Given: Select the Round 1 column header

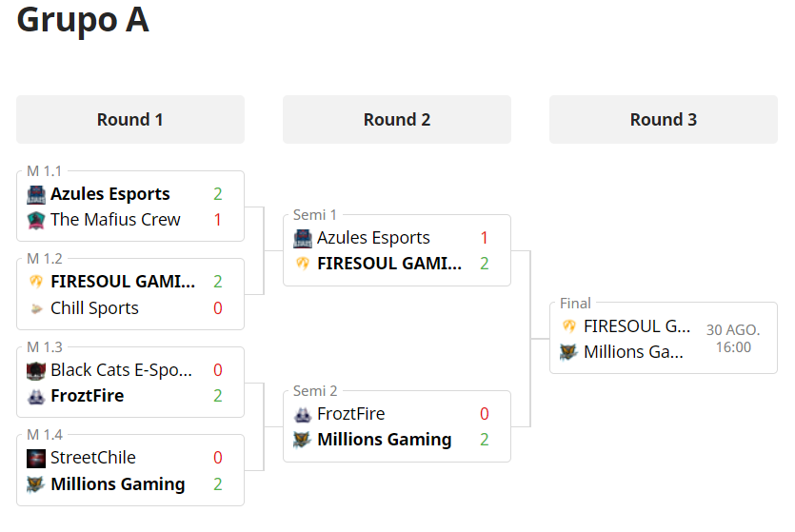Looking at the screenshot, I should click(130, 120).
